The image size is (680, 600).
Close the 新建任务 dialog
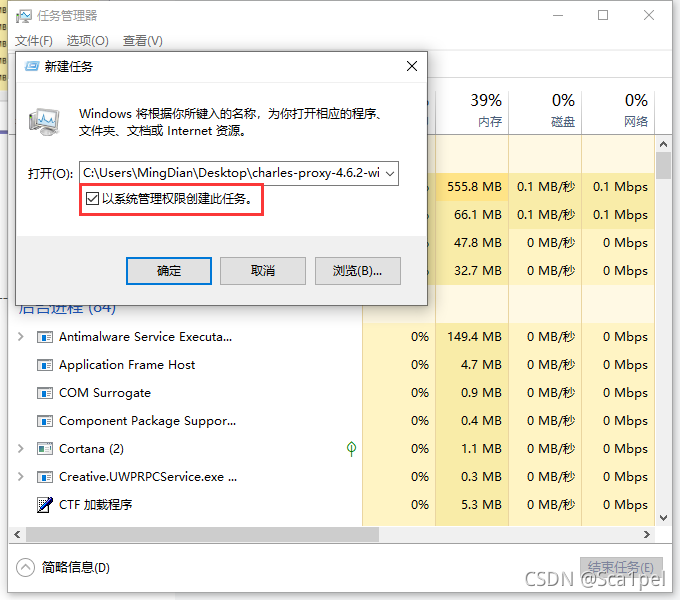[412, 66]
